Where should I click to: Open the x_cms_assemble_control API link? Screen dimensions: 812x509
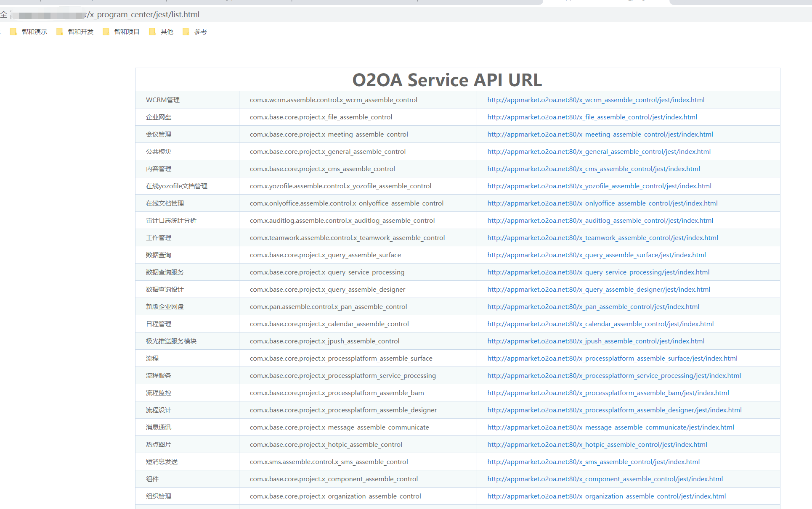click(x=594, y=169)
